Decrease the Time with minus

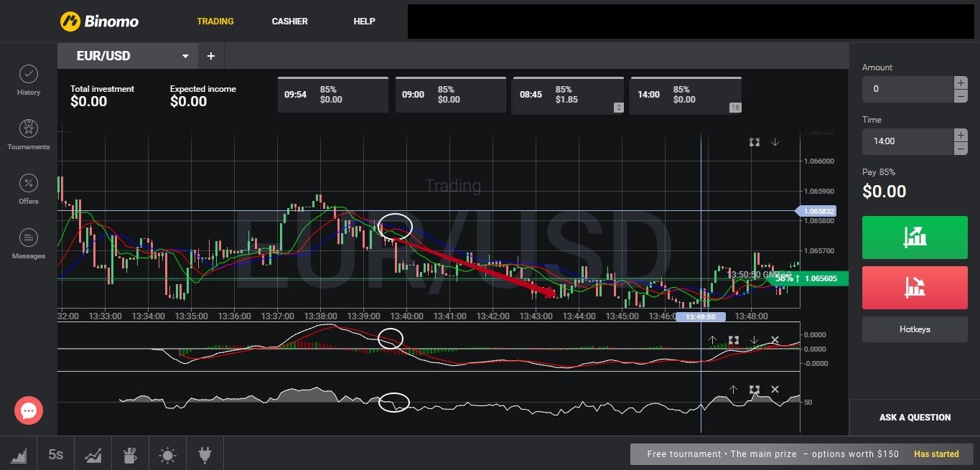[961, 149]
